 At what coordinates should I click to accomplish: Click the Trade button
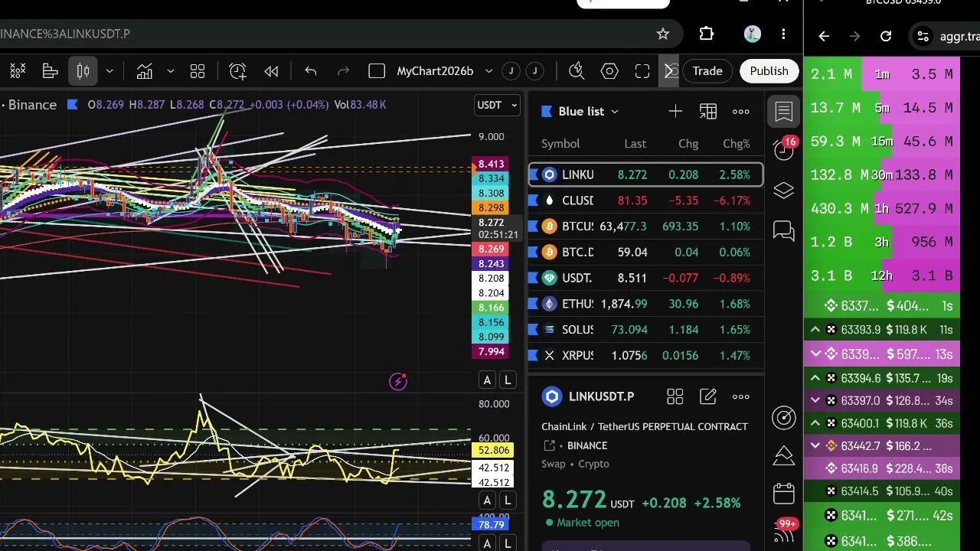tap(707, 71)
